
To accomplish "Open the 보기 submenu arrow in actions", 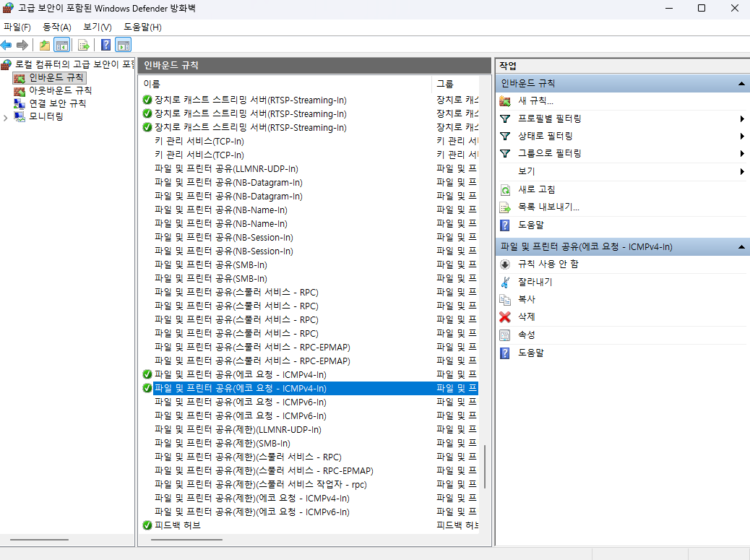I will (742, 171).
